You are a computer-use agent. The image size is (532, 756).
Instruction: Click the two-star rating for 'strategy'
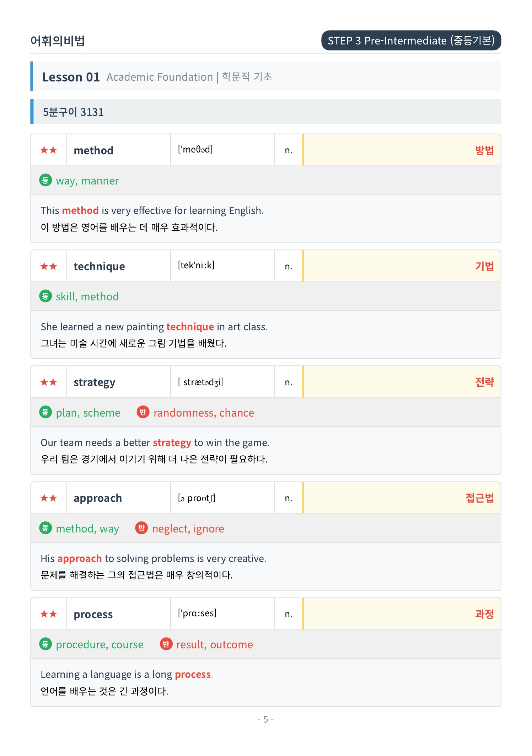point(49,382)
